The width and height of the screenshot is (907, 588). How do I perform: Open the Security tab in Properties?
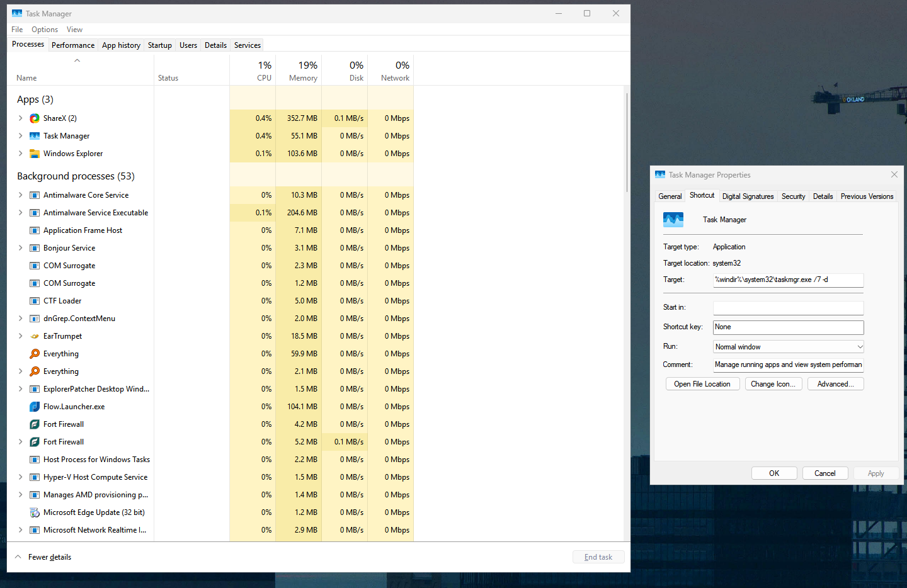click(x=794, y=196)
